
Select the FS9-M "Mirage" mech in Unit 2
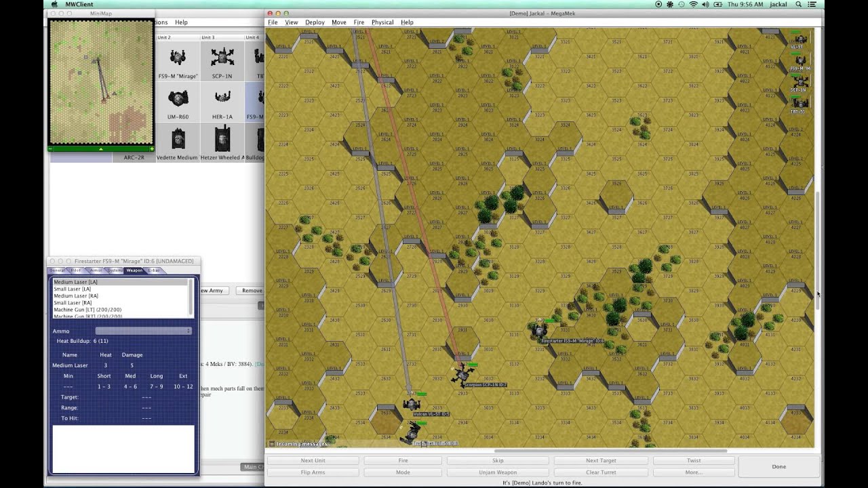[178, 61]
